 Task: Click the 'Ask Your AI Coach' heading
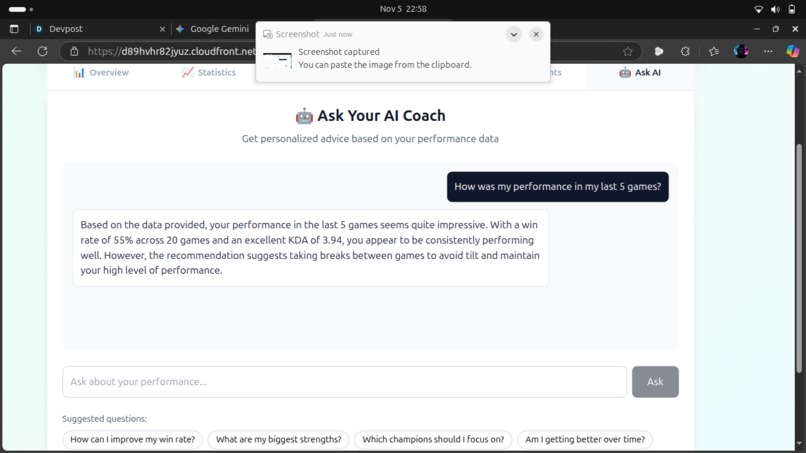point(370,116)
